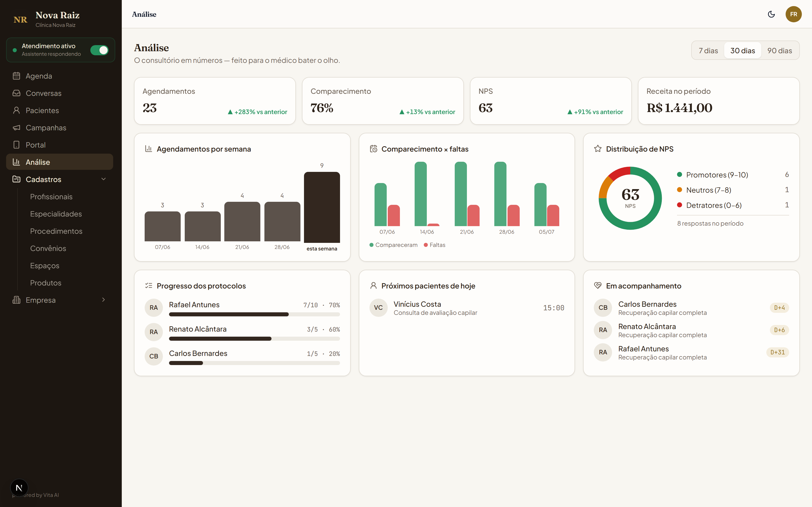Click the Next.js dev tools badge
This screenshot has height=507, width=812.
[19, 487]
